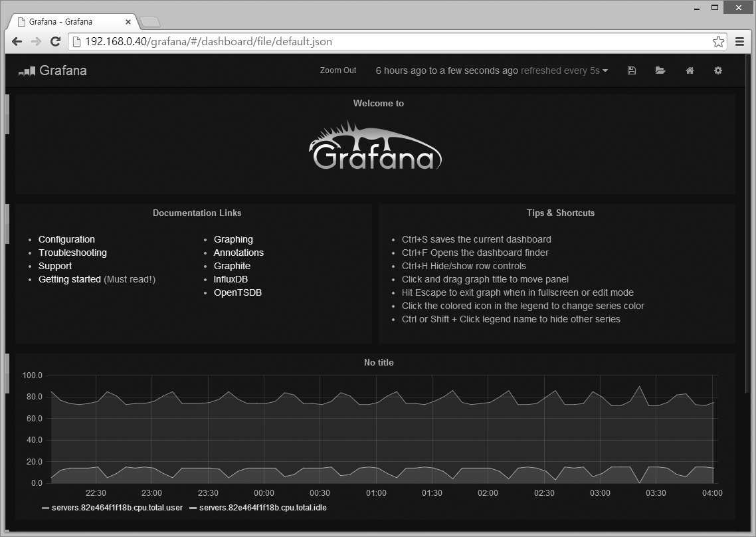Open the Configuration documentation link

point(66,239)
